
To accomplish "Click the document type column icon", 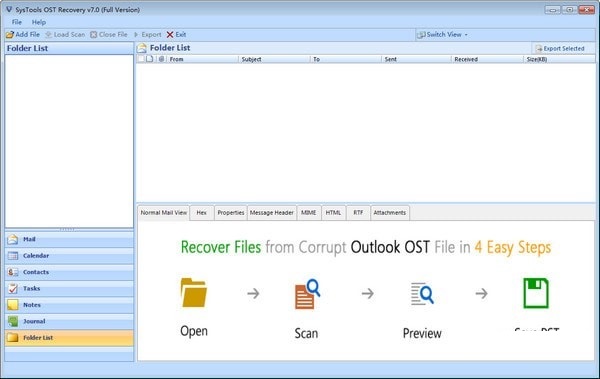I will pos(150,59).
